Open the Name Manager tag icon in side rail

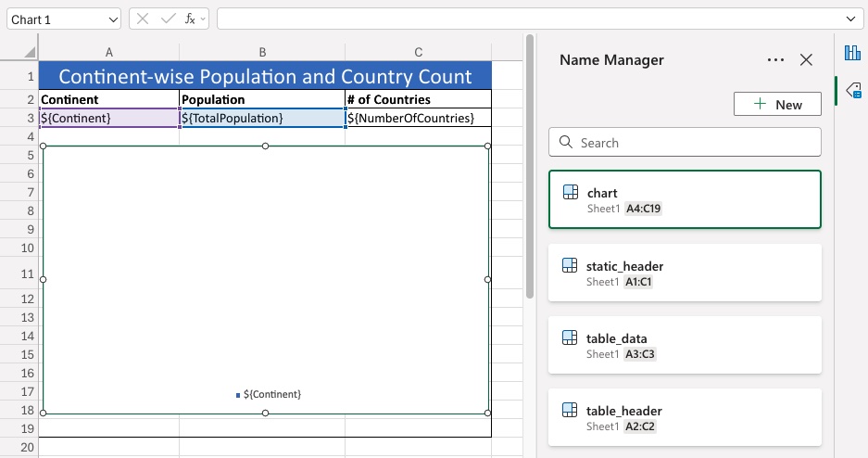point(853,90)
